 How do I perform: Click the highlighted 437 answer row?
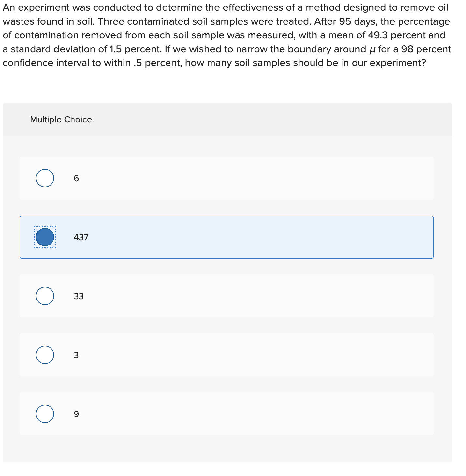[228, 237]
